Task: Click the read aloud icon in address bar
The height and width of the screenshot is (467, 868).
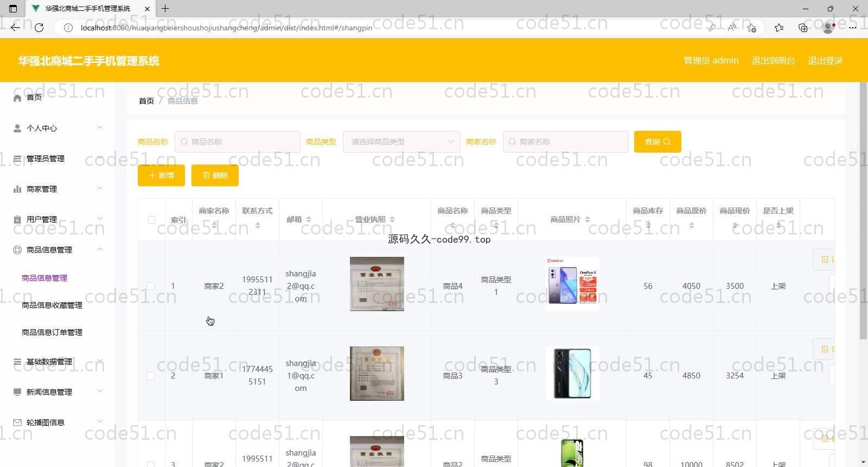Action: 732,28
